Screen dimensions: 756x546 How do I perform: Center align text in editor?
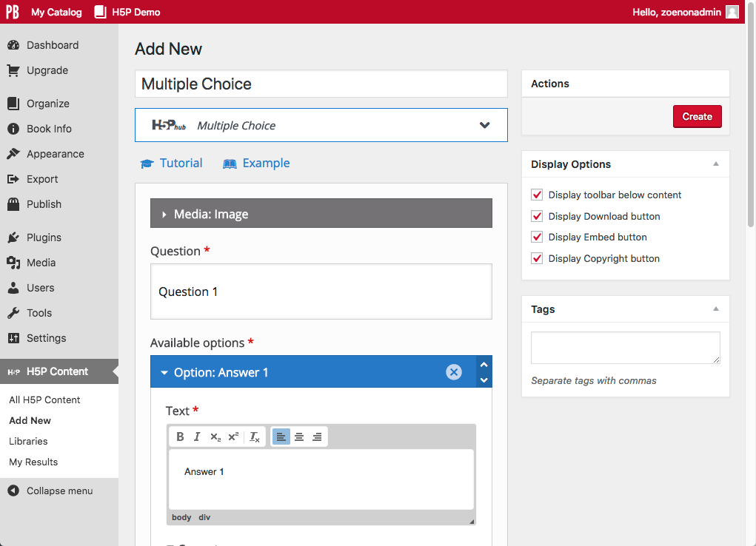pos(299,437)
